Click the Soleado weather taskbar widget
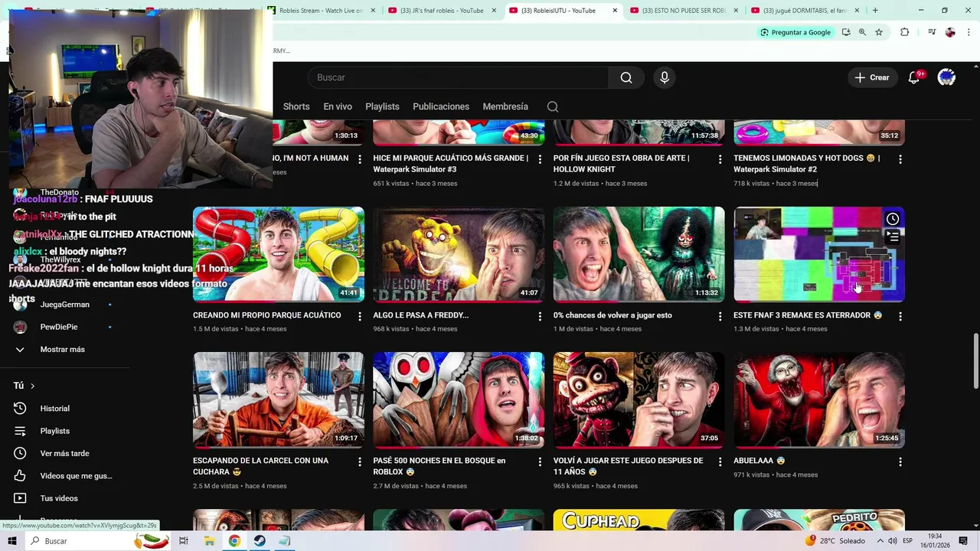Viewport: 980px width, 551px height. [835, 541]
